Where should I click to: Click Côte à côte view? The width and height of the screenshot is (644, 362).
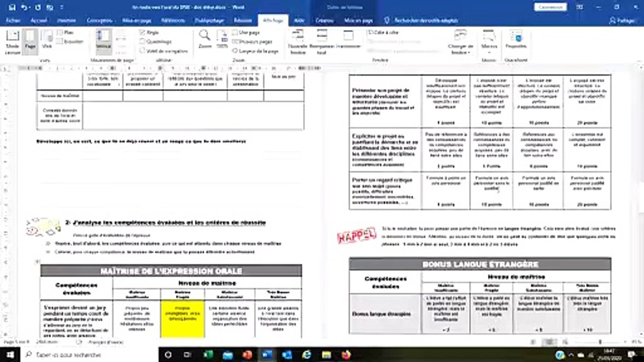coord(383,32)
